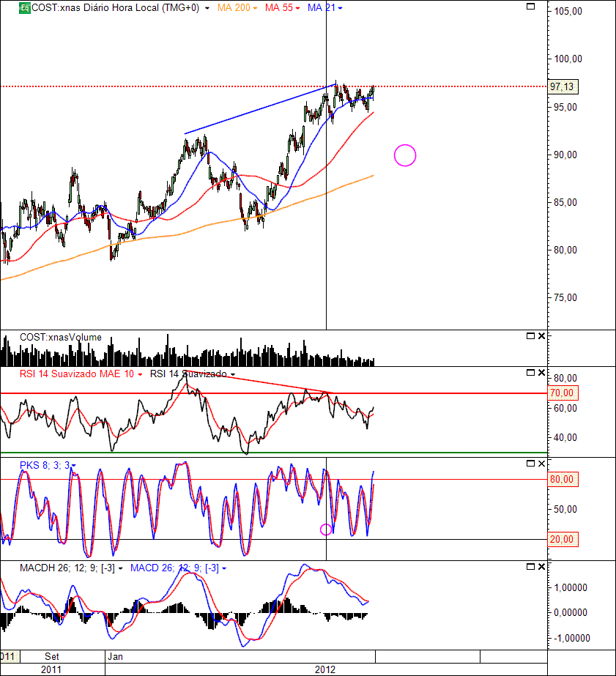
Task: Close the RSI 14 Suavizado panel
Action: coord(541,373)
